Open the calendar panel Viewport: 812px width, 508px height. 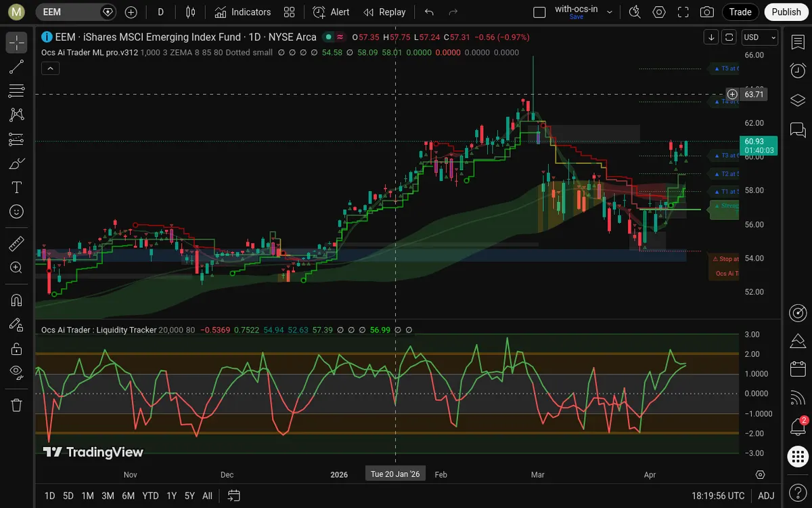point(798,369)
